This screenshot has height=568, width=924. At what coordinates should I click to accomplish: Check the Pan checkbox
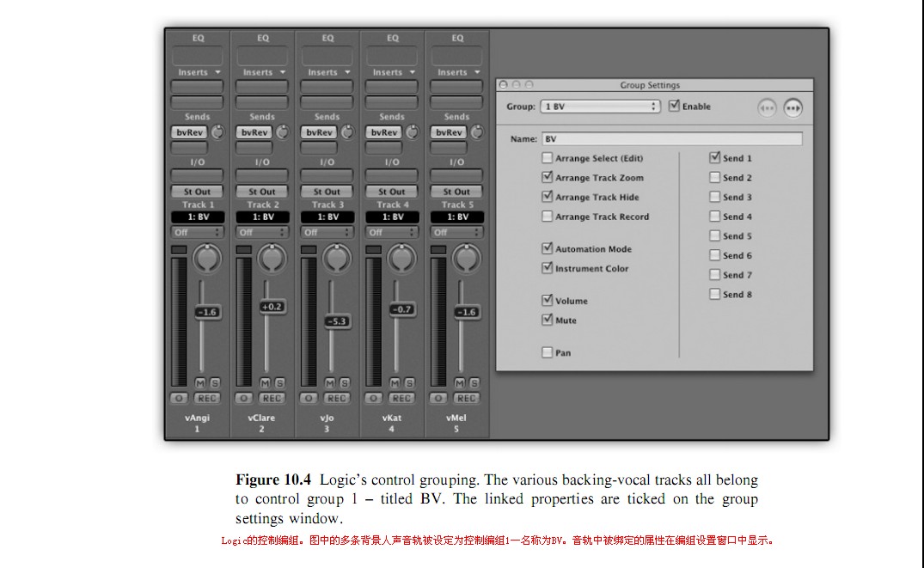click(x=547, y=352)
